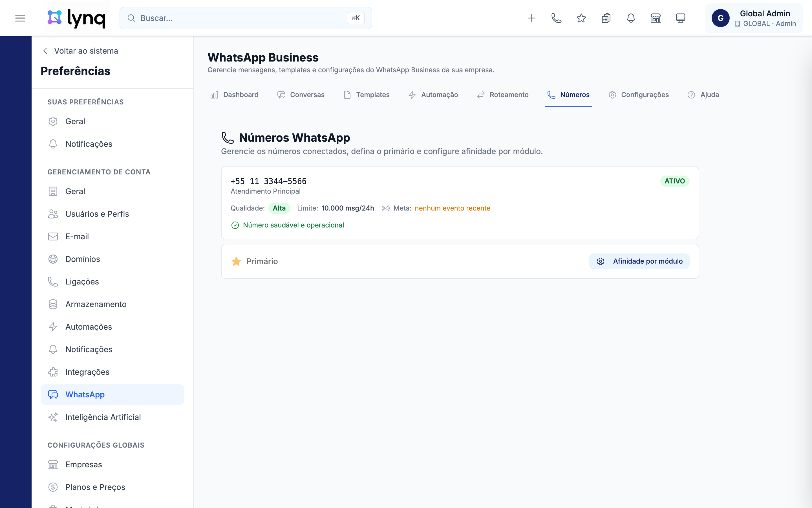Click 'nenhum evento recente' text

452,208
